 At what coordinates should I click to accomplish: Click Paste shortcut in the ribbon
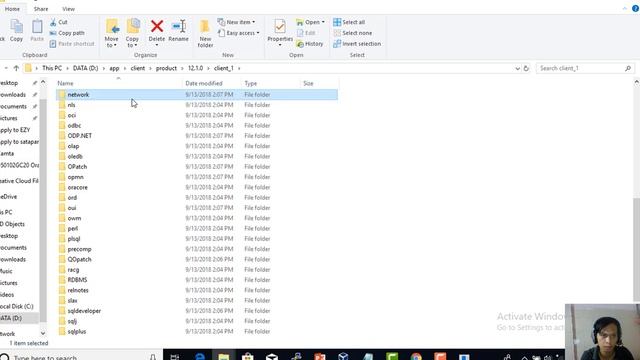72,44
